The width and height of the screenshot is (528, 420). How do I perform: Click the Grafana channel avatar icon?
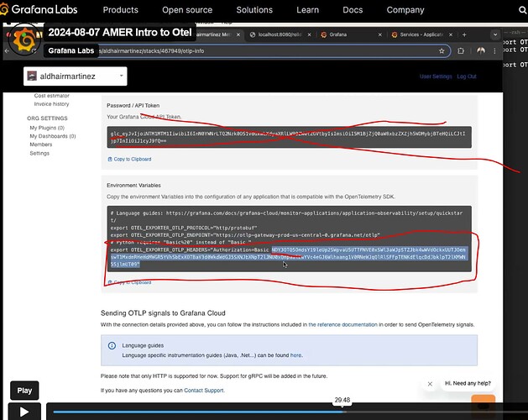click(24, 41)
